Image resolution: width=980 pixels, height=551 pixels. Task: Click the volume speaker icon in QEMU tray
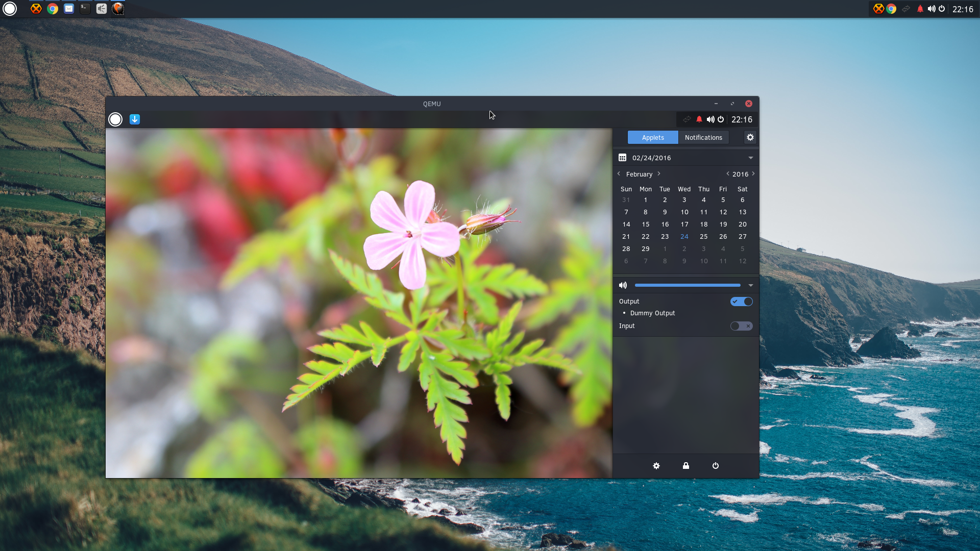point(710,119)
